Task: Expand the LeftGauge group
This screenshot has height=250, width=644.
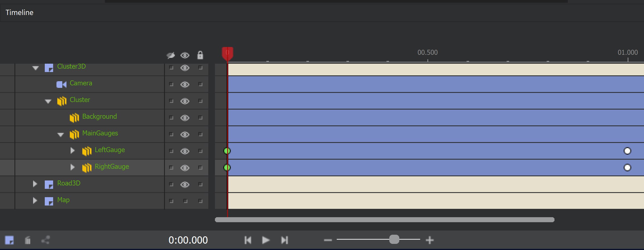Action: (73, 151)
